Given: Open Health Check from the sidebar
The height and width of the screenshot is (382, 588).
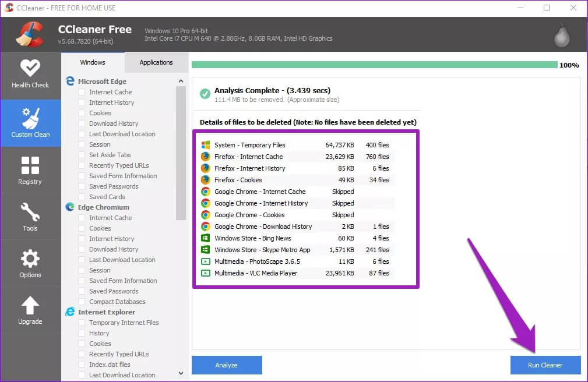Looking at the screenshot, I should tap(30, 74).
